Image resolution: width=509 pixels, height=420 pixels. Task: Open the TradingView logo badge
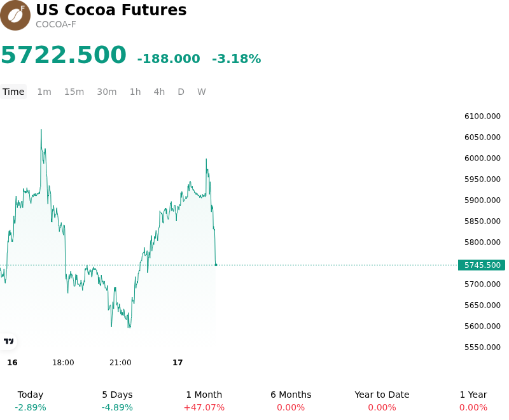[x=8, y=341]
